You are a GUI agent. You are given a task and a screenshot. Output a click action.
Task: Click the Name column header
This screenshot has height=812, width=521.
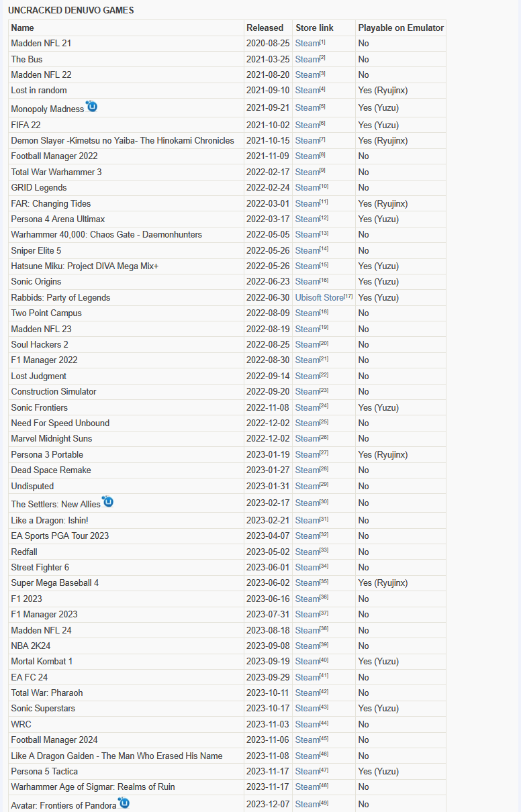pyautogui.click(x=126, y=28)
